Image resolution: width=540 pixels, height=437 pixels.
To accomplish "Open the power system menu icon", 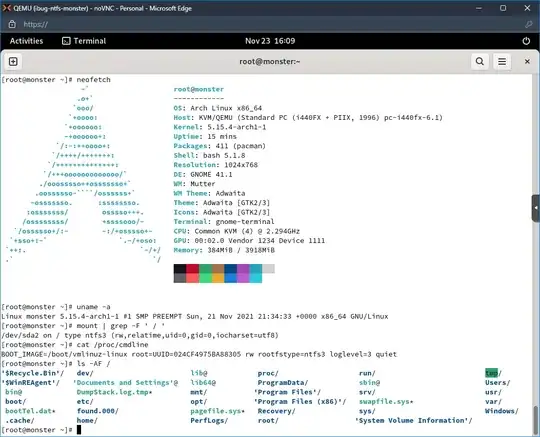I will 526,41.
